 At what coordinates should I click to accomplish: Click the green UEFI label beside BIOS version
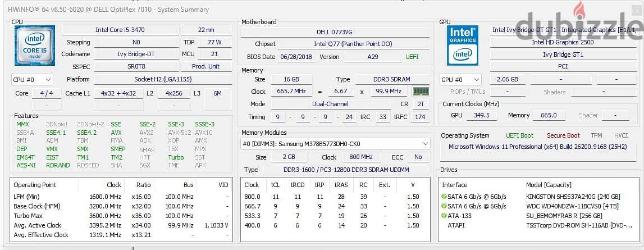(x=412, y=57)
